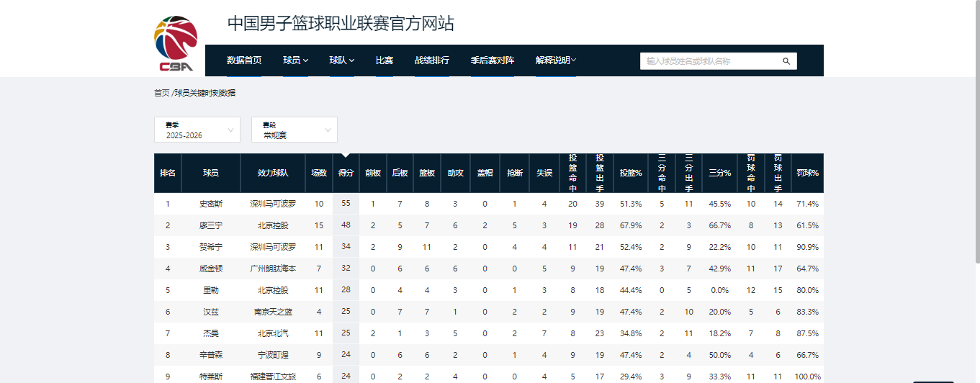Open the 数据首页 menu item

(x=244, y=60)
